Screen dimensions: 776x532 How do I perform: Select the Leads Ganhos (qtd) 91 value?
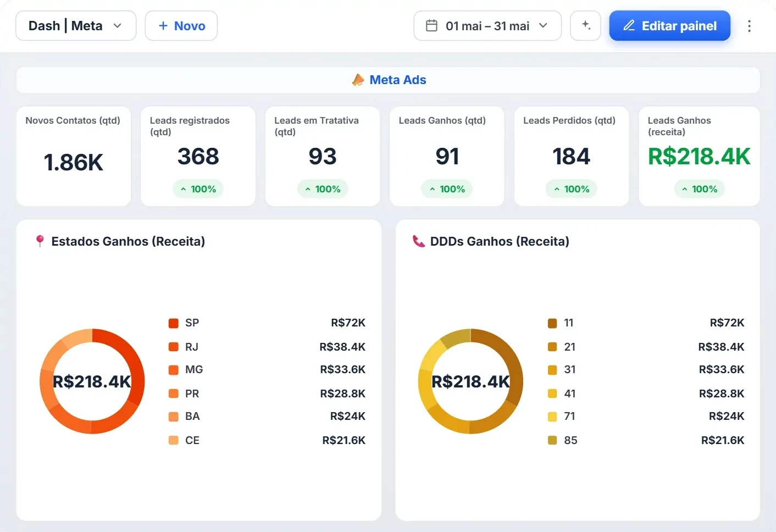447,157
